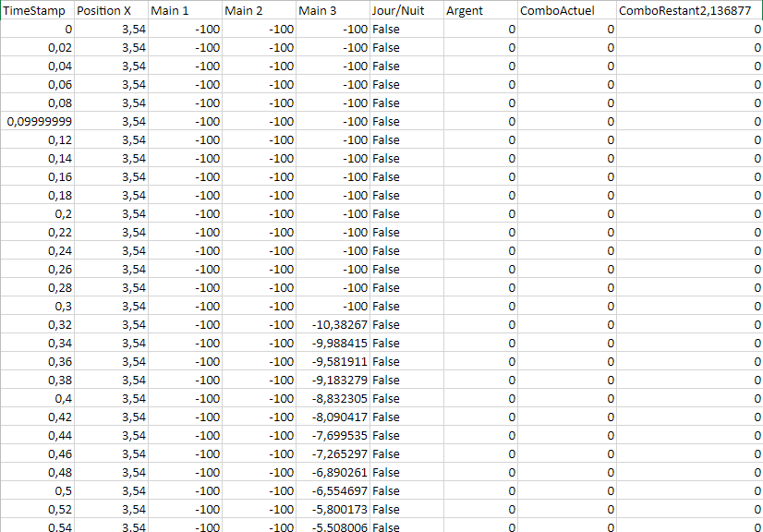Viewport: 763px width, 532px height.
Task: Click Jour/Nuit False in the 0,16 row
Action: coord(407,177)
